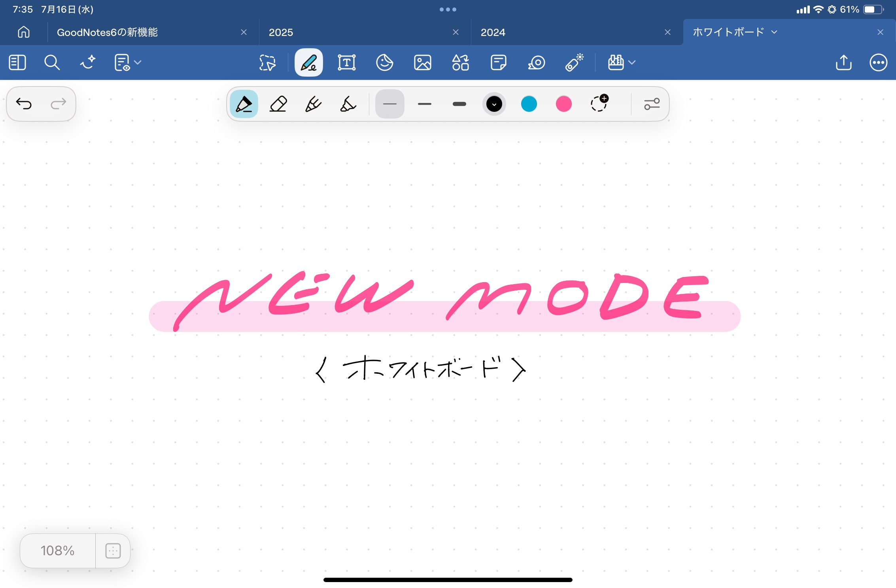Select the Lasso selection tool
896x588 pixels.
point(267,62)
